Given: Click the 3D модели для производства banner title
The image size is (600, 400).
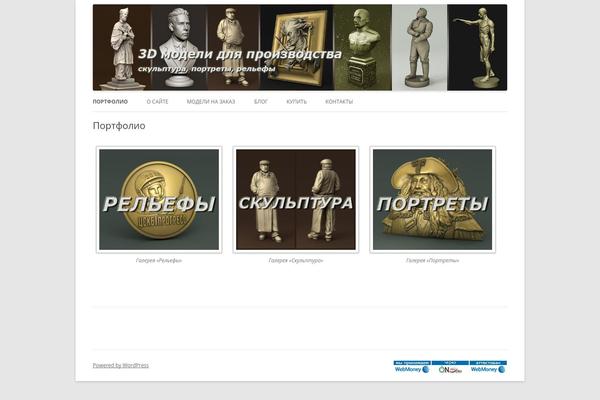Looking at the screenshot, I should click(x=240, y=54).
